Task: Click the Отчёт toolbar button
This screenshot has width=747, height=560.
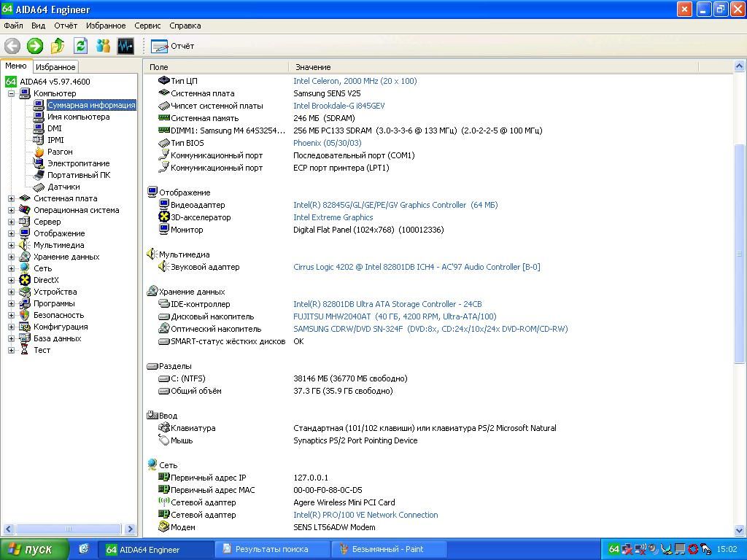Action: [172, 46]
